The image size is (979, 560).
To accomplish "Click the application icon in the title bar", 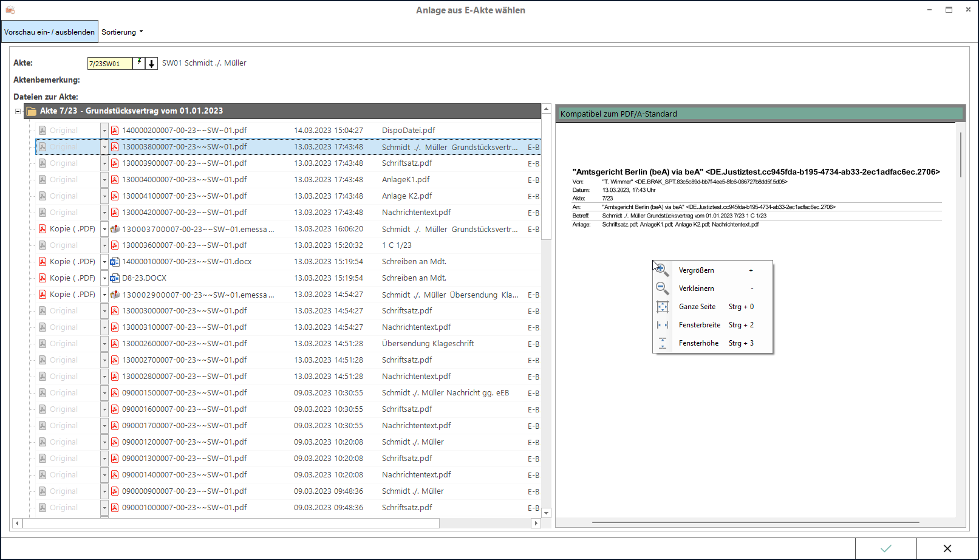I will [x=10, y=10].
